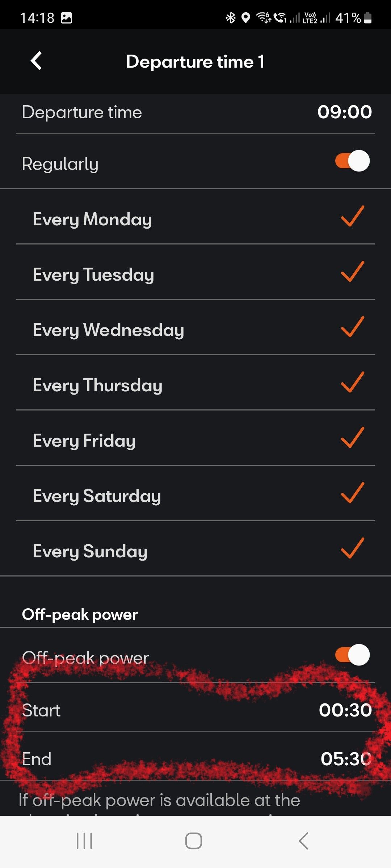Turn off the Off-peak power switch
The height and width of the screenshot is (868, 391).
(x=352, y=655)
